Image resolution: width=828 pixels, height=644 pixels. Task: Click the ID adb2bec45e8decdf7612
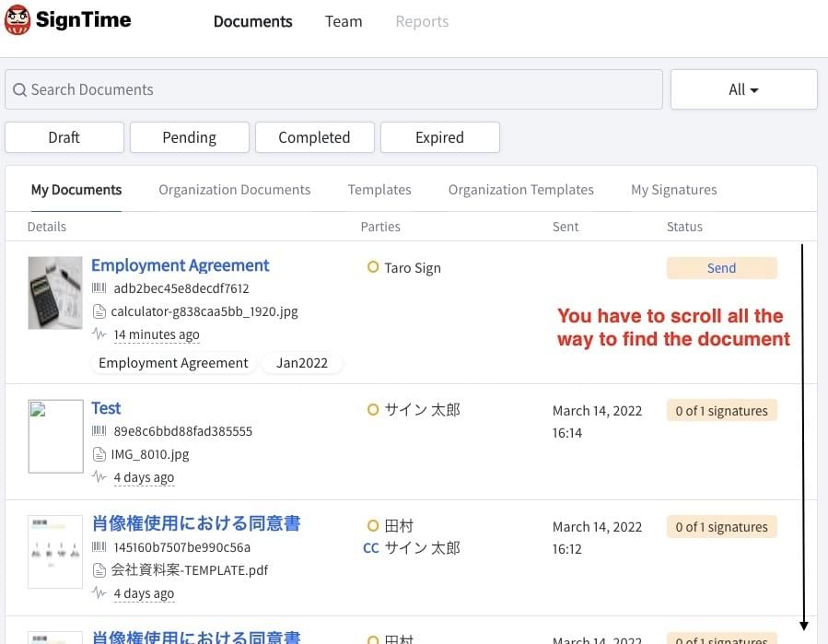(x=181, y=288)
